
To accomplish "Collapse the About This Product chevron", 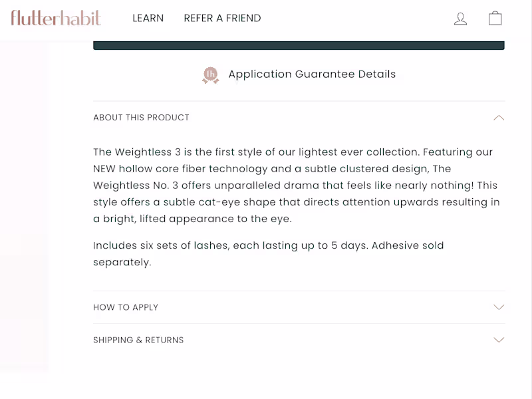I will 499,118.
